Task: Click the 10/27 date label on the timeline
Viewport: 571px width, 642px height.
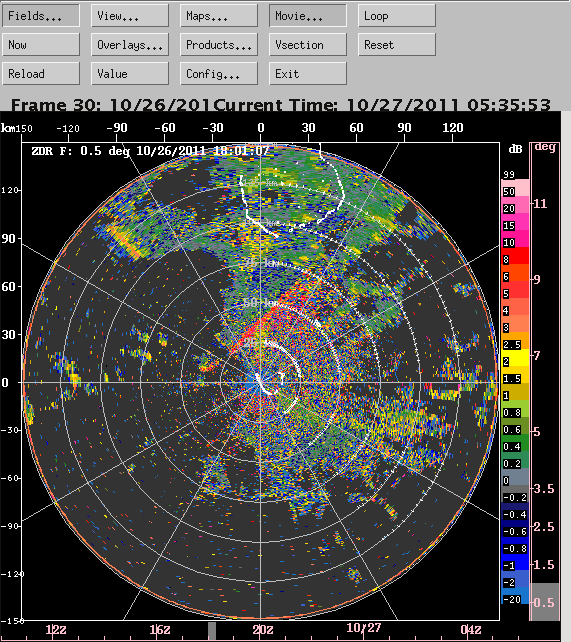Action: 364,628
